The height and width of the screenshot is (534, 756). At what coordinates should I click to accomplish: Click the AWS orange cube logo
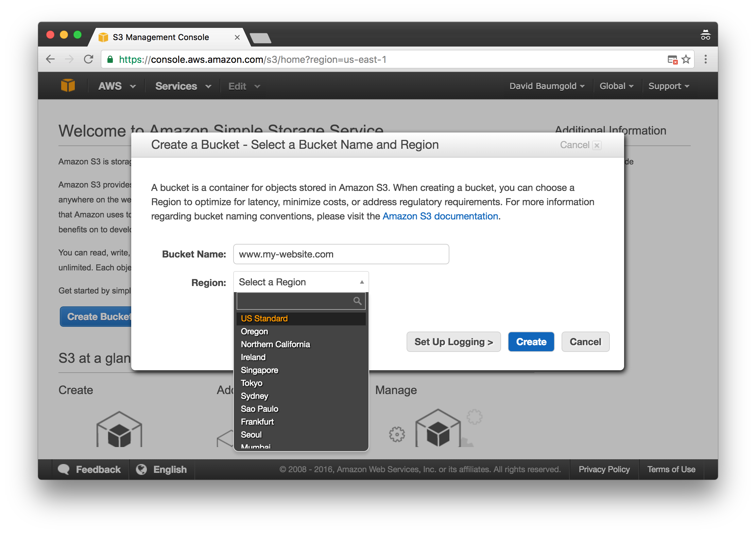coord(68,85)
